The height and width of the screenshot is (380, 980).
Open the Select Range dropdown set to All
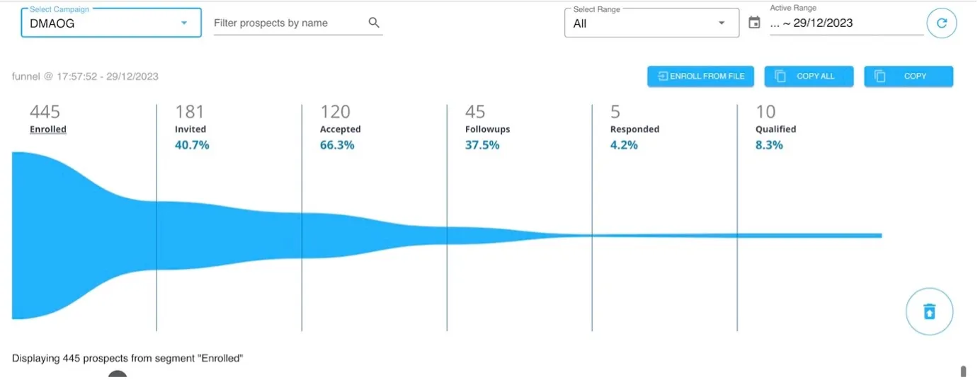[651, 23]
